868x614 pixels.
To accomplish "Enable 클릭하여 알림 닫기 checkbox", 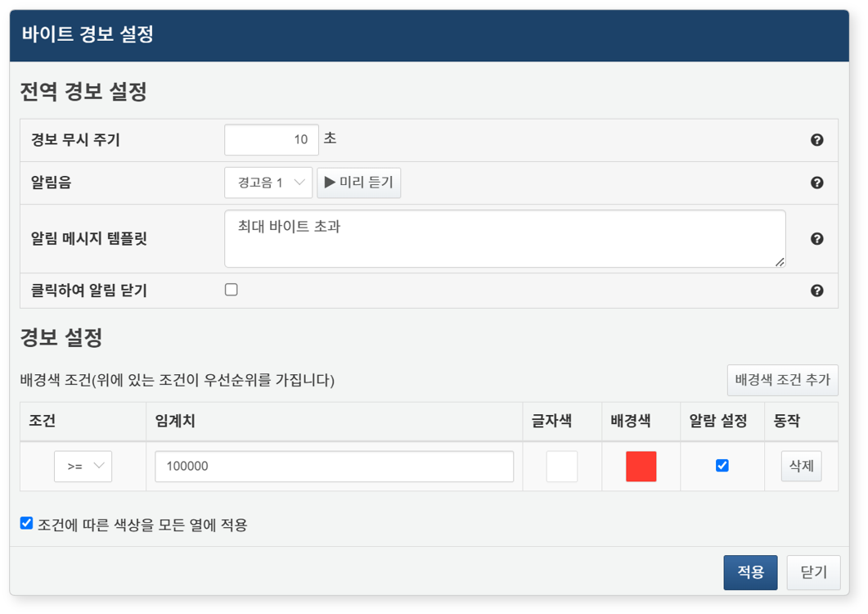I will click(232, 289).
